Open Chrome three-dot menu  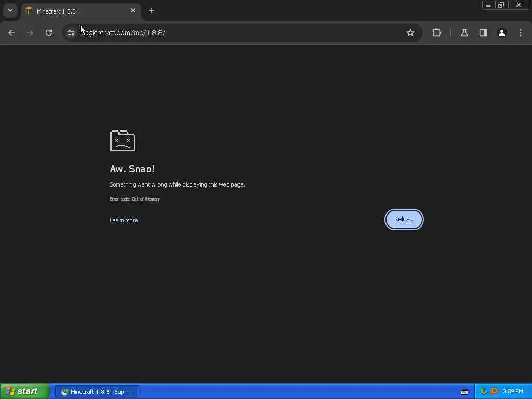pyautogui.click(x=521, y=33)
